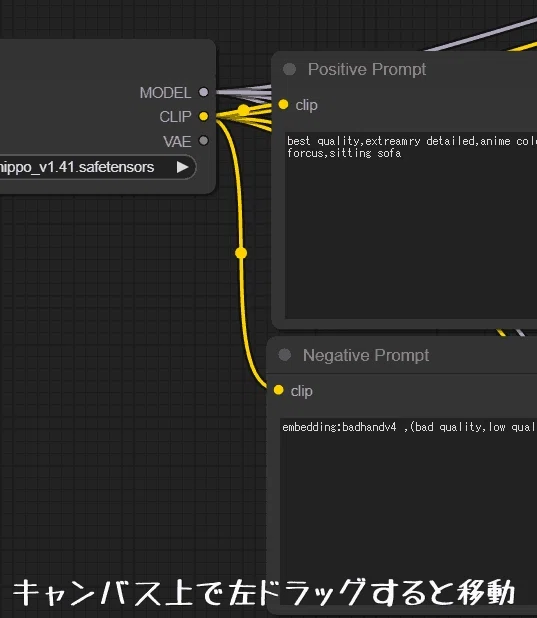Click the MODEL output label
This screenshot has width=537, height=618.
click(x=166, y=93)
